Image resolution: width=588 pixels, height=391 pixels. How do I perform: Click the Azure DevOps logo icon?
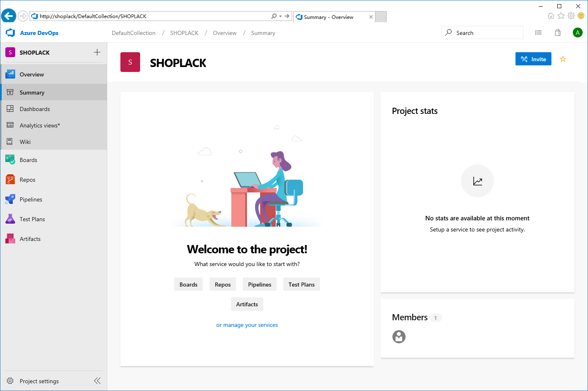point(10,33)
